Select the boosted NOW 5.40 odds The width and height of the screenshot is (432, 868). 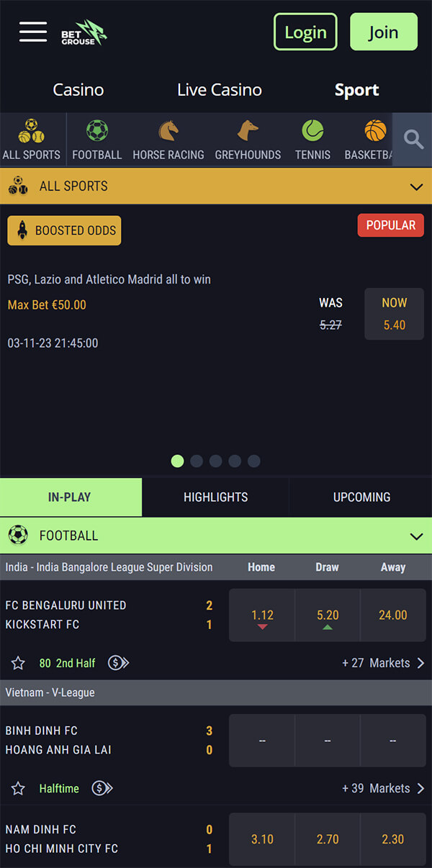click(x=394, y=314)
